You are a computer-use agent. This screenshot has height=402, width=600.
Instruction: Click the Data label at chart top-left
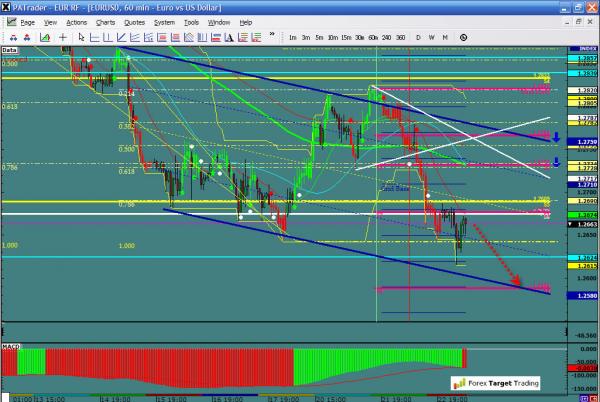coord(11,47)
